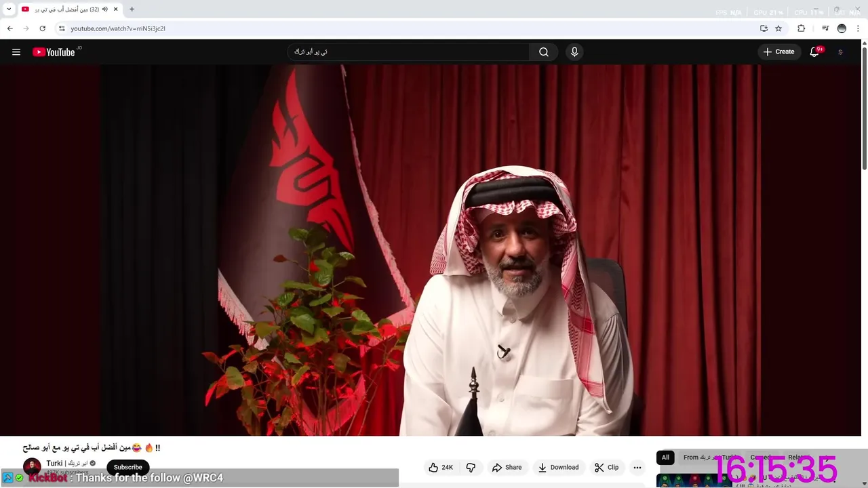Reload the current page
The image size is (868, 488).
point(42,28)
